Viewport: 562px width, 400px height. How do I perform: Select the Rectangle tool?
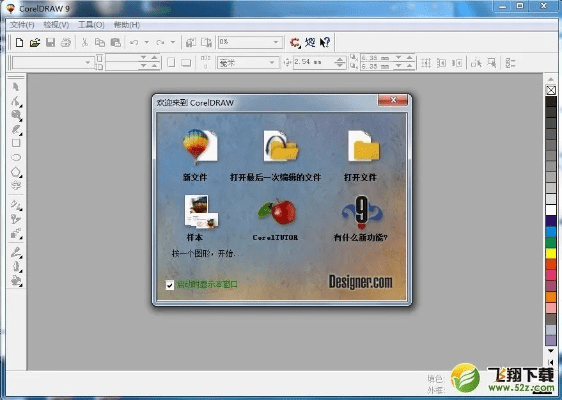(16, 143)
